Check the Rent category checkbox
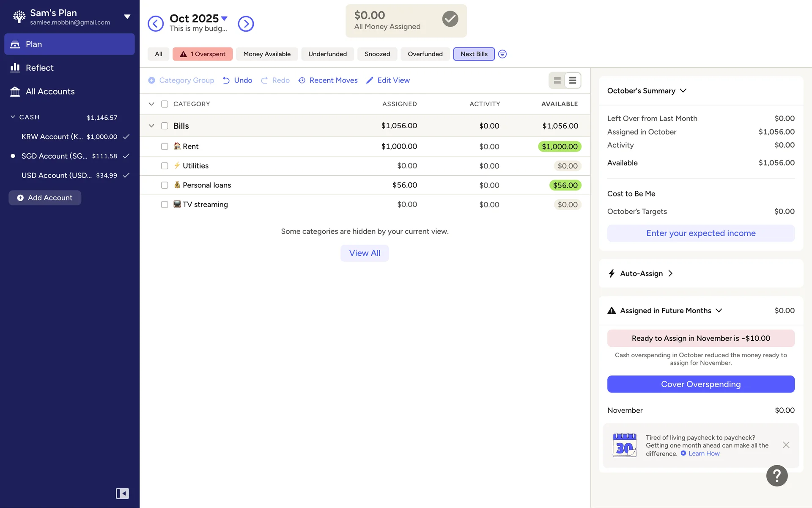The height and width of the screenshot is (508, 812). [x=165, y=146]
